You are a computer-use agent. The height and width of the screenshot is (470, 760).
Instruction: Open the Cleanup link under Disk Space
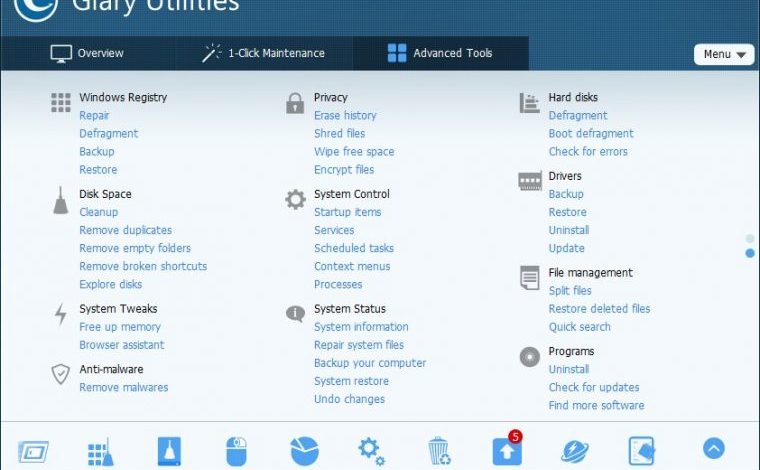98,212
